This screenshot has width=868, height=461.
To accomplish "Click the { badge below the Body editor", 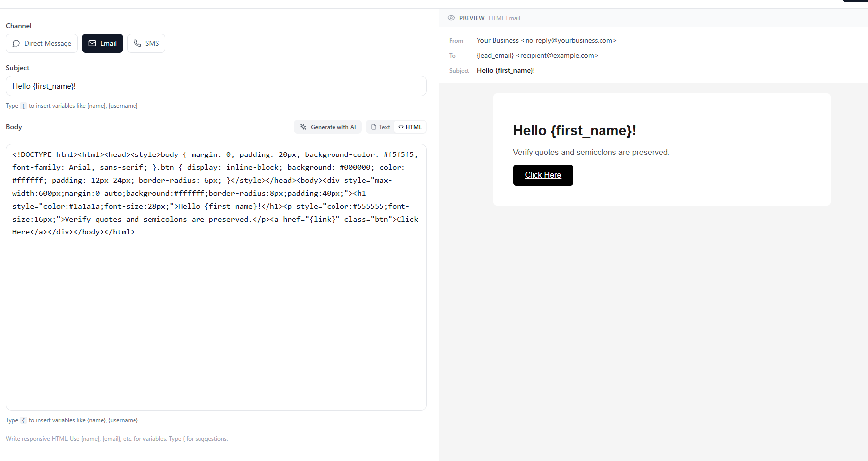I will (23, 420).
